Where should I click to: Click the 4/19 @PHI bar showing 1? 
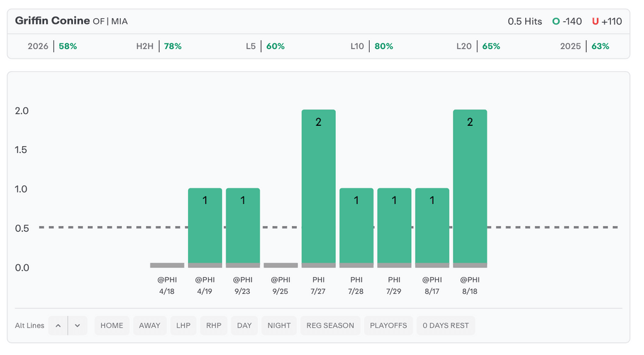tap(205, 228)
